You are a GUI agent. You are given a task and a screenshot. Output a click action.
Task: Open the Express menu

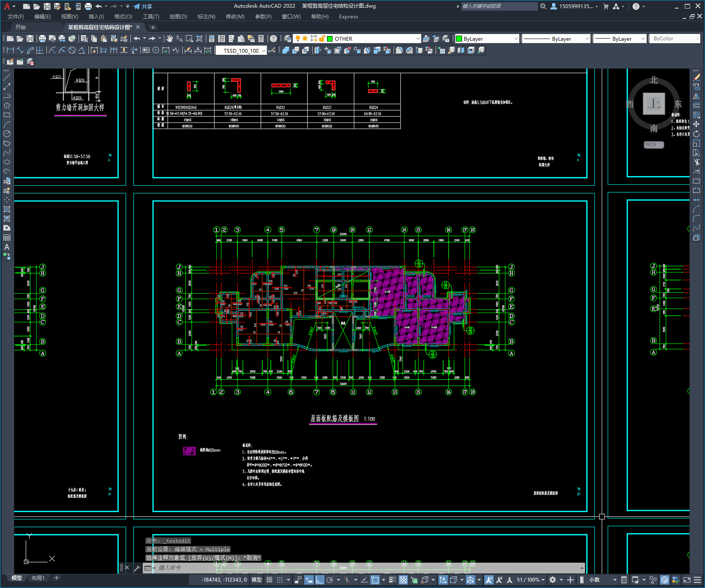point(348,16)
